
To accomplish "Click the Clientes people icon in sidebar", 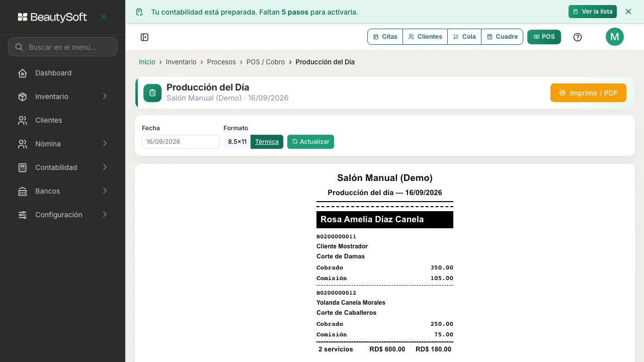I will tap(23, 120).
